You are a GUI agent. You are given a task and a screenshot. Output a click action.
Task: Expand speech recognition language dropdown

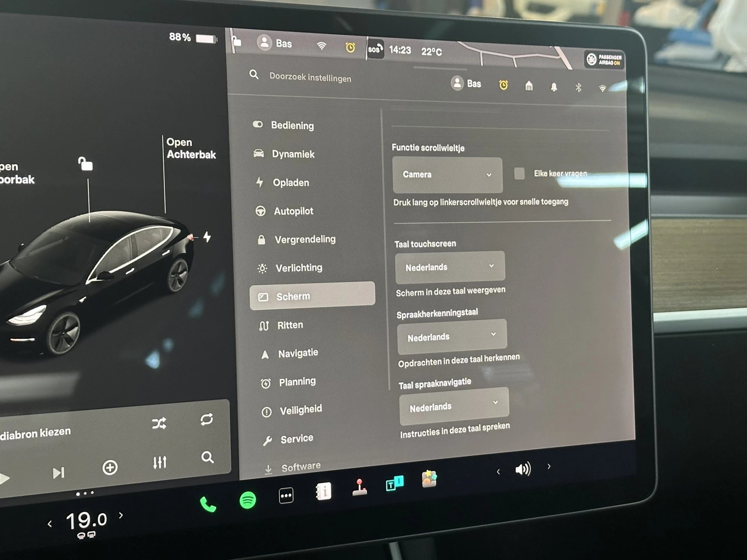coord(451,337)
